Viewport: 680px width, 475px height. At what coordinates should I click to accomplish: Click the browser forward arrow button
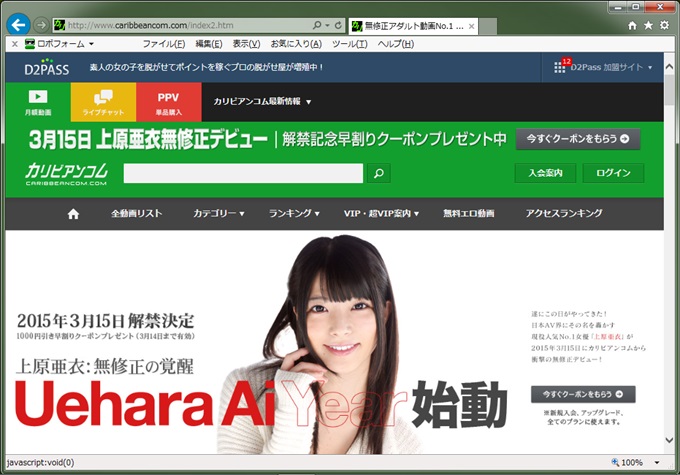[x=41, y=25]
